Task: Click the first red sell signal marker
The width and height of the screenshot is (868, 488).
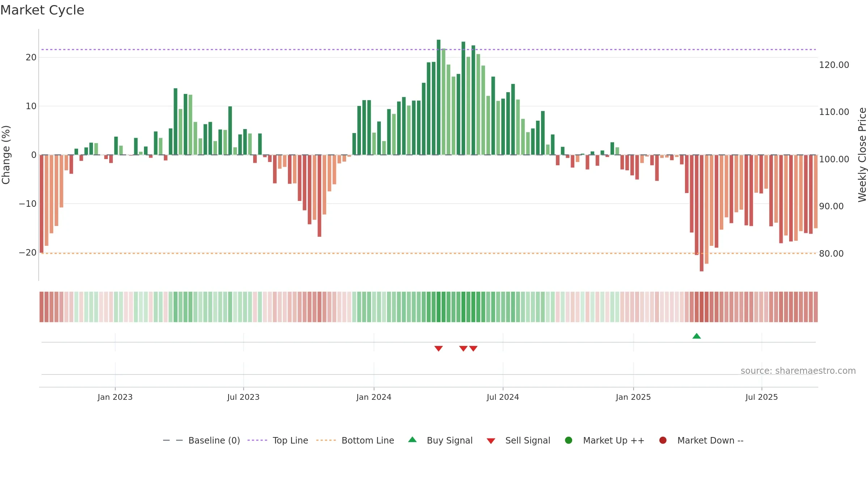Action: (x=439, y=348)
